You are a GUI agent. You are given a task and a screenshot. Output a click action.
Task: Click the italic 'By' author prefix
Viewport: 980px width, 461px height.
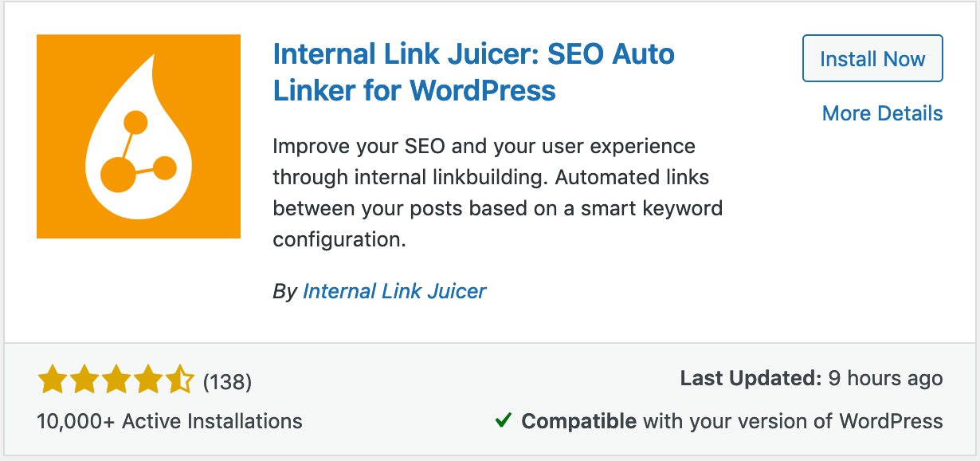tap(284, 292)
